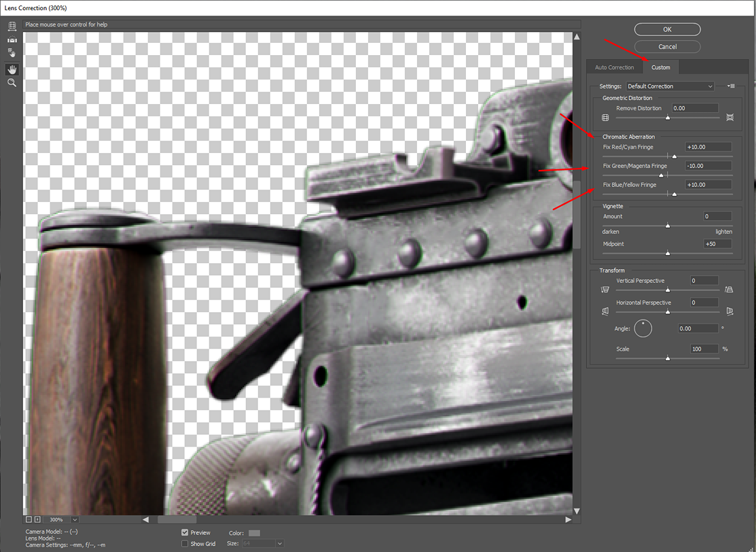Select the Move Grid tool
The image size is (756, 552).
pos(12,53)
